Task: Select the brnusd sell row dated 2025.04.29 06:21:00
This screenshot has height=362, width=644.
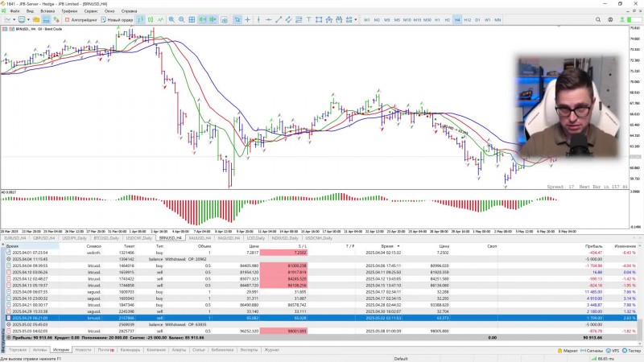Action: 321,318
